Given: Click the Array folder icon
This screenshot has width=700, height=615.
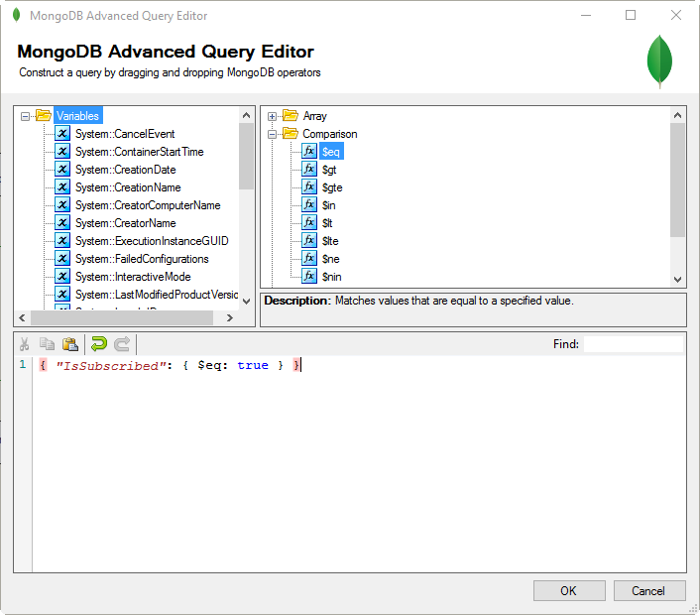Looking at the screenshot, I should tap(291, 116).
